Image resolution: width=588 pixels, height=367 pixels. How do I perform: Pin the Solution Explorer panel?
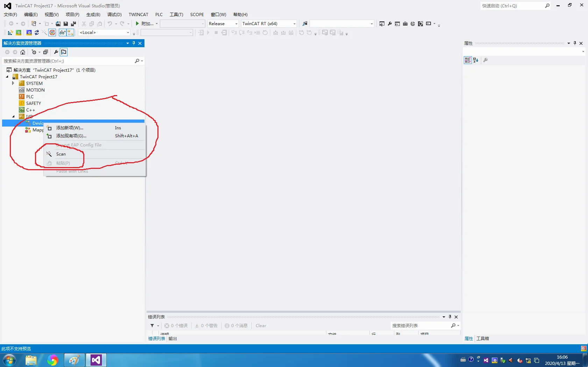click(x=134, y=43)
